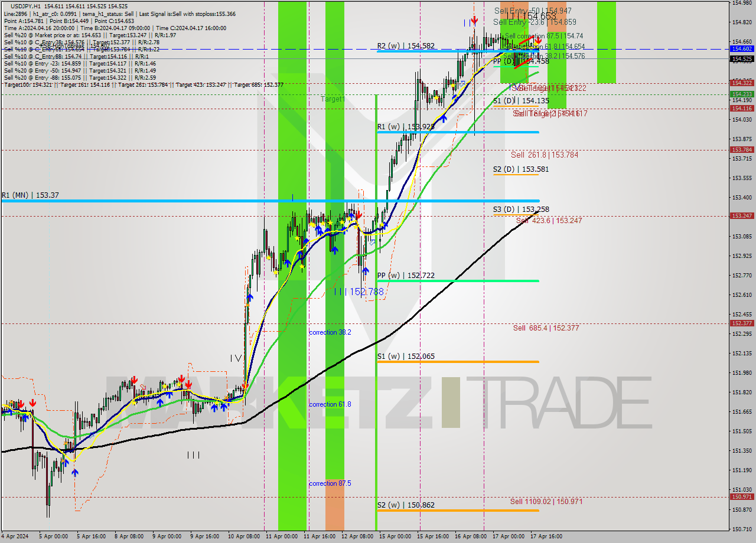Click the Sell Entry -50 | 154.947 label

533,11
